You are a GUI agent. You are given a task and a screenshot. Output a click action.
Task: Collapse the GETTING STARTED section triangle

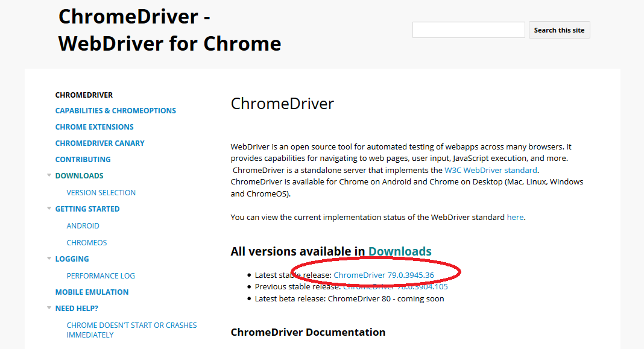[x=49, y=209]
